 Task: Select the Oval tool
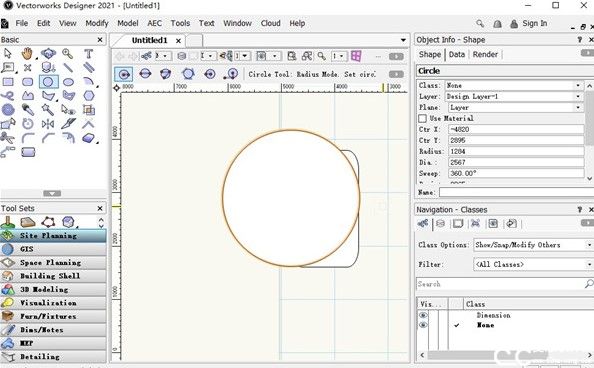tap(68, 82)
